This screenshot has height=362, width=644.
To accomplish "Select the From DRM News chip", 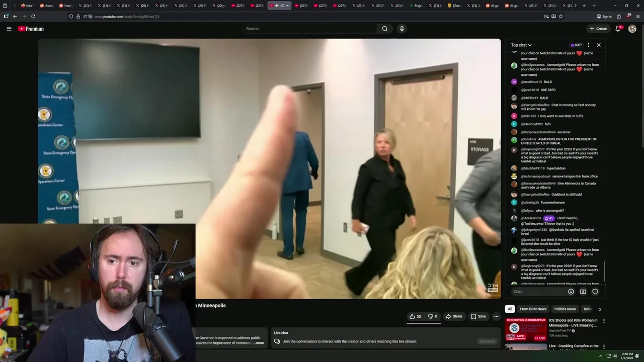I will (x=533, y=309).
